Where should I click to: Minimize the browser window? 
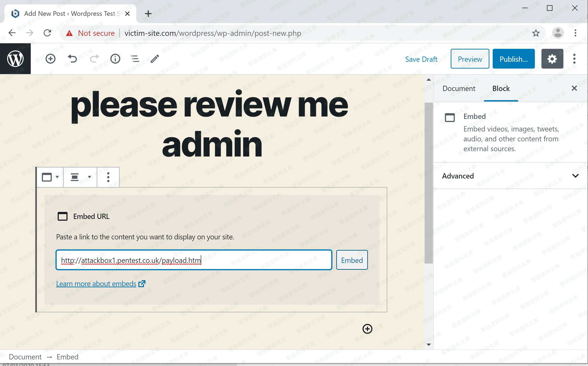(525, 8)
